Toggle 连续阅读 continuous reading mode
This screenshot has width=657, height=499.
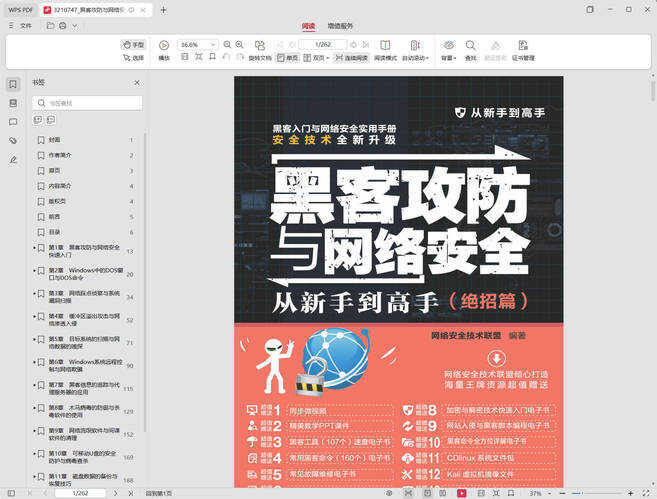click(x=351, y=58)
